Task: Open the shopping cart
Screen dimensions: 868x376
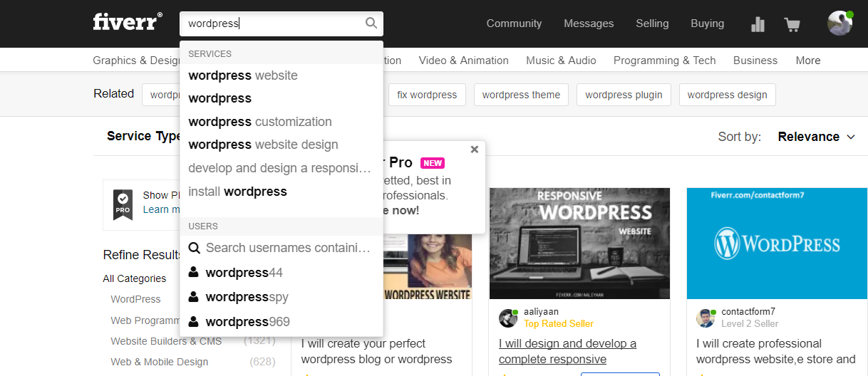Action: (792, 24)
